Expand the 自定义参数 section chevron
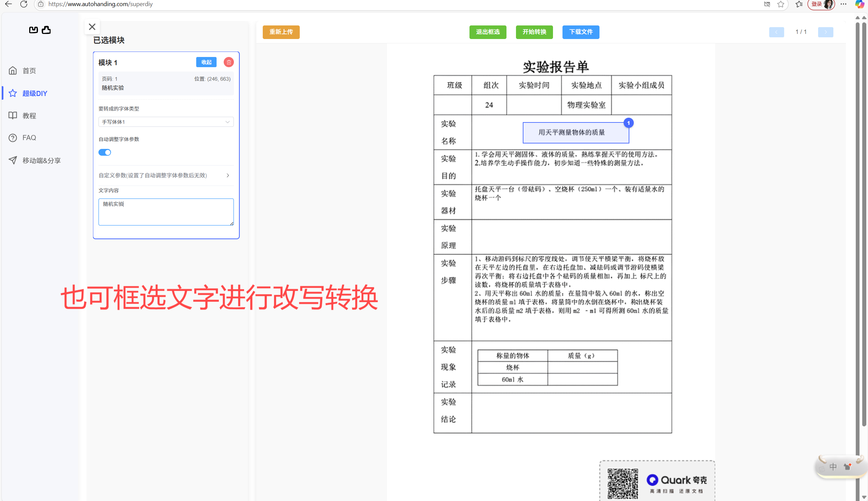 pyautogui.click(x=227, y=175)
